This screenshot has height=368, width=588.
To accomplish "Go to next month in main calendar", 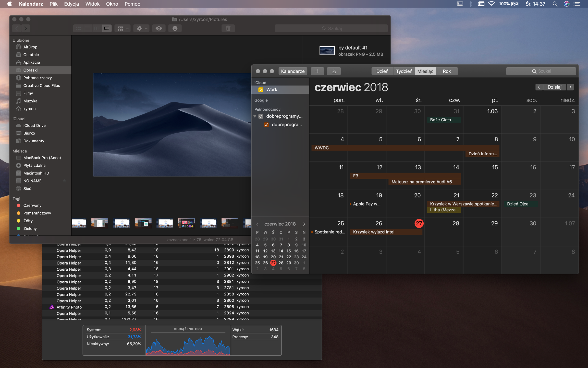I will 570,87.
